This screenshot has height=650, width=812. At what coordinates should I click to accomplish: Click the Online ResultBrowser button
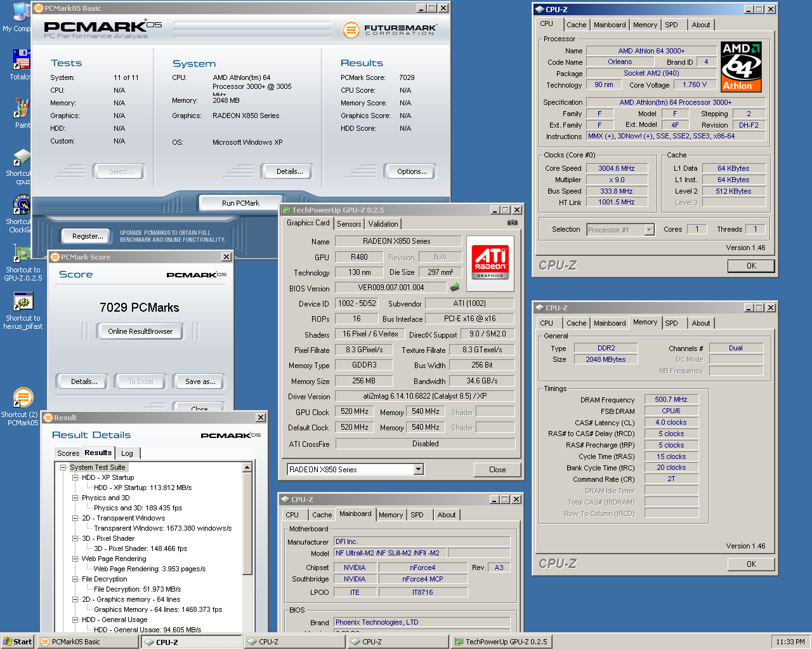tap(140, 331)
